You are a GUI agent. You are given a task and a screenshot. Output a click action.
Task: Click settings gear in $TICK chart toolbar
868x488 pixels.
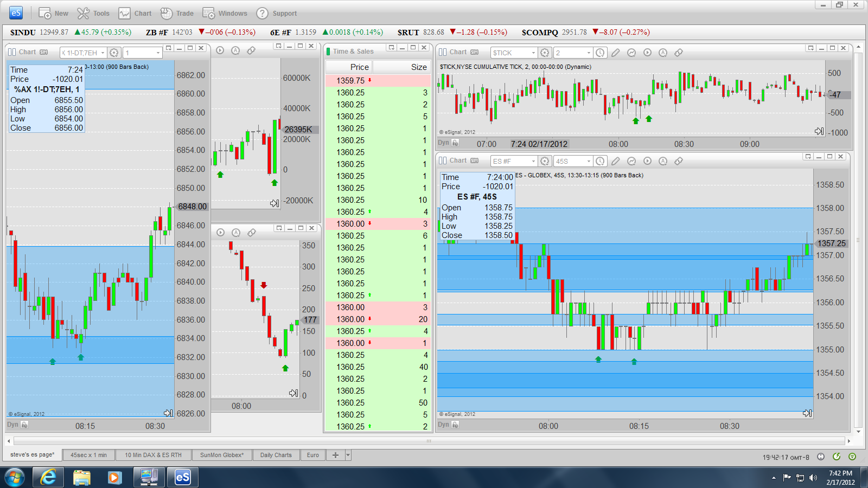coord(545,53)
